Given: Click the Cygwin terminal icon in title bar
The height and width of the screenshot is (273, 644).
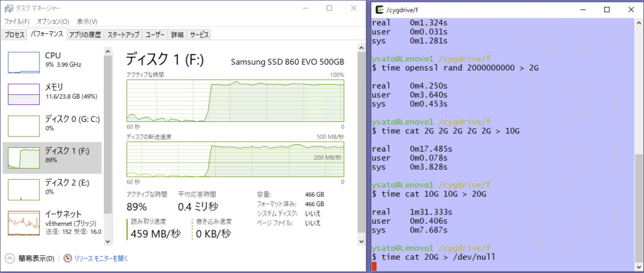Looking at the screenshot, I should [x=378, y=9].
